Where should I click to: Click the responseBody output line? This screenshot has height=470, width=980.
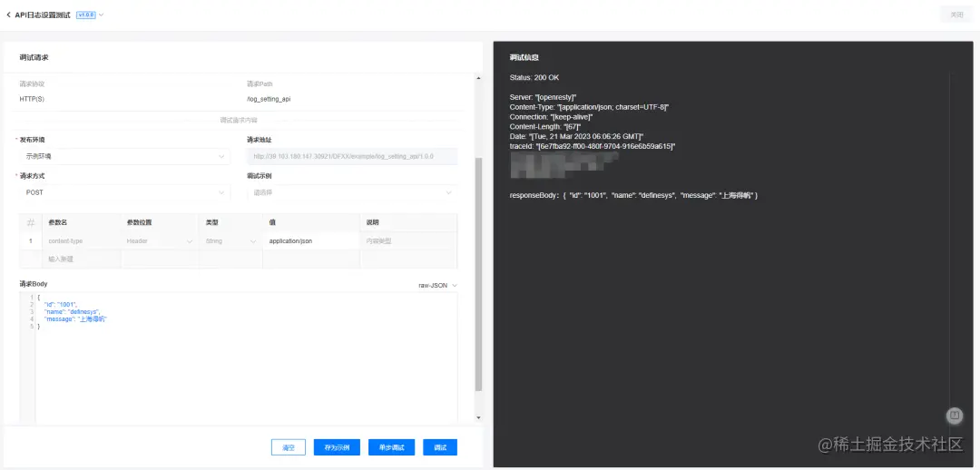tap(633, 196)
